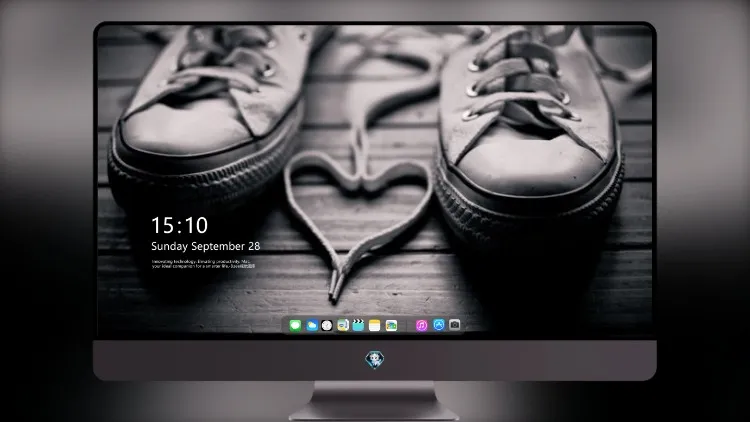Open the app right of Notes
The height and width of the screenshot is (422, 750).
click(391, 325)
